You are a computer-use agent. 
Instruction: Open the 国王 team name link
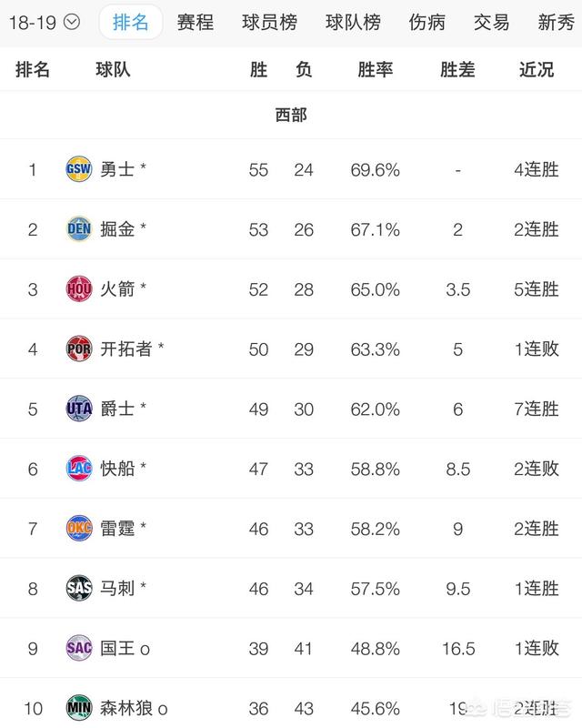pyautogui.click(x=117, y=648)
